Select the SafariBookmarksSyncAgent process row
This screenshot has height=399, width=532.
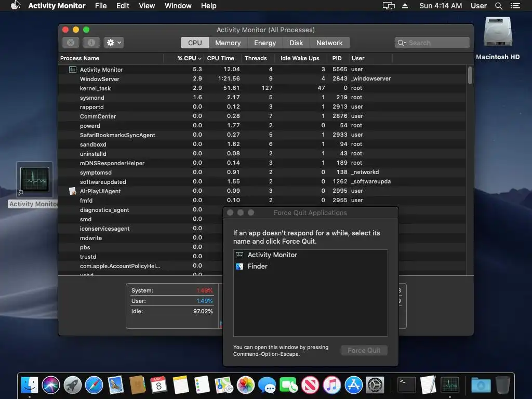pos(262,135)
